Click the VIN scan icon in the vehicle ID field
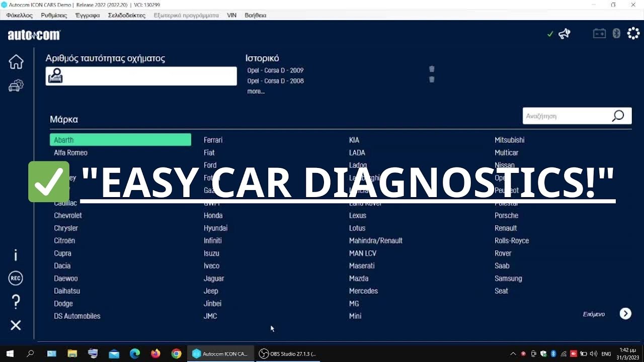The width and height of the screenshot is (644, 362). coord(55,76)
